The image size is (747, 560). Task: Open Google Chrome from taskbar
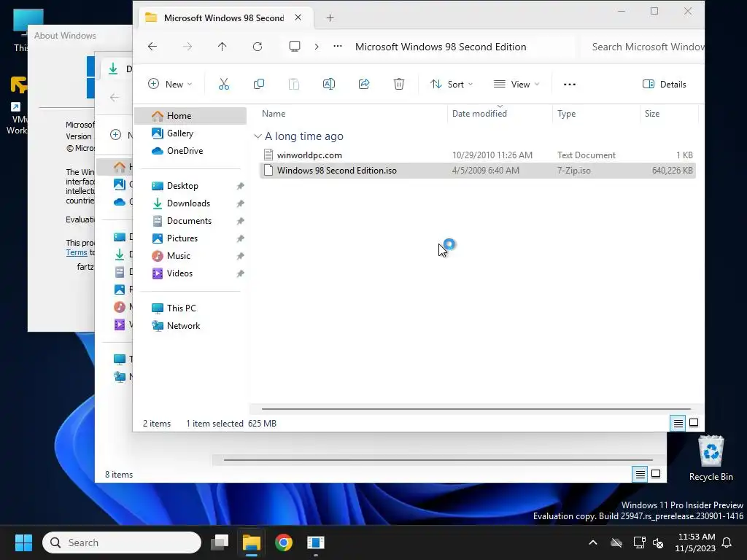(x=284, y=542)
